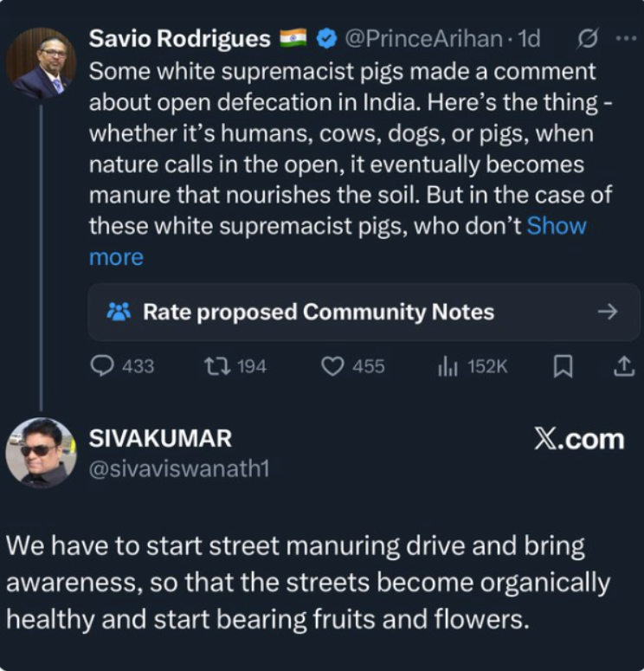Click the repost arrows icon
The height and width of the screenshot is (671, 644).
[x=215, y=366]
